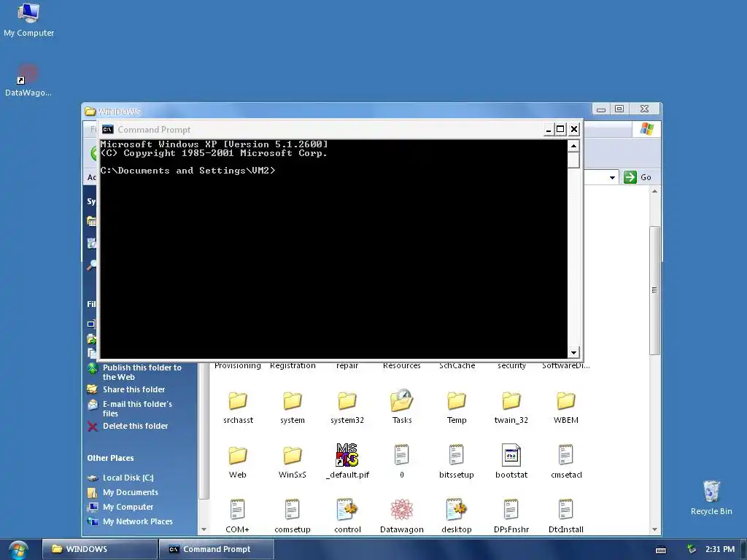The width and height of the screenshot is (747, 560).
Task: Open the Temp folder
Action: pyautogui.click(x=457, y=408)
